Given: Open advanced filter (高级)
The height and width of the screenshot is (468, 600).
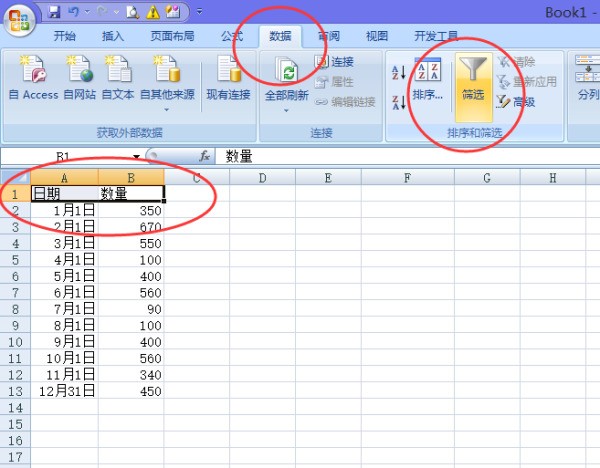Looking at the screenshot, I should (515, 102).
